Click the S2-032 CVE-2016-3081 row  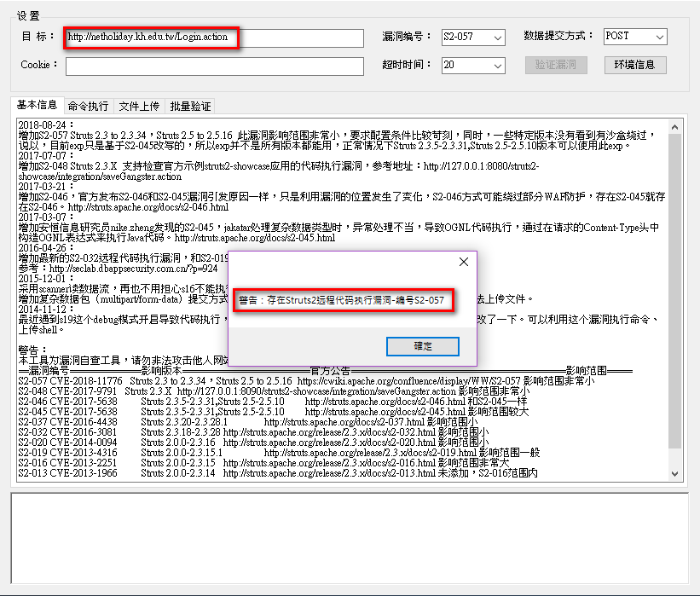point(253,432)
